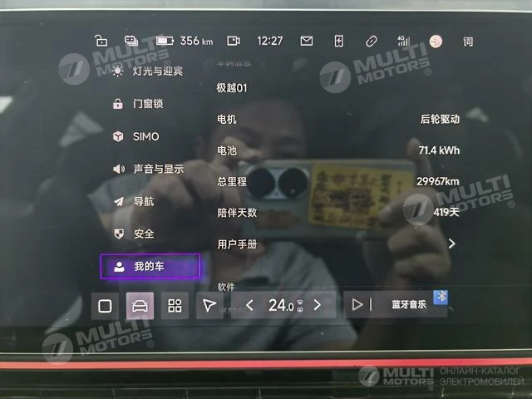Tap the 电池 battery row label
The height and width of the screenshot is (399, 532).
[x=227, y=150]
